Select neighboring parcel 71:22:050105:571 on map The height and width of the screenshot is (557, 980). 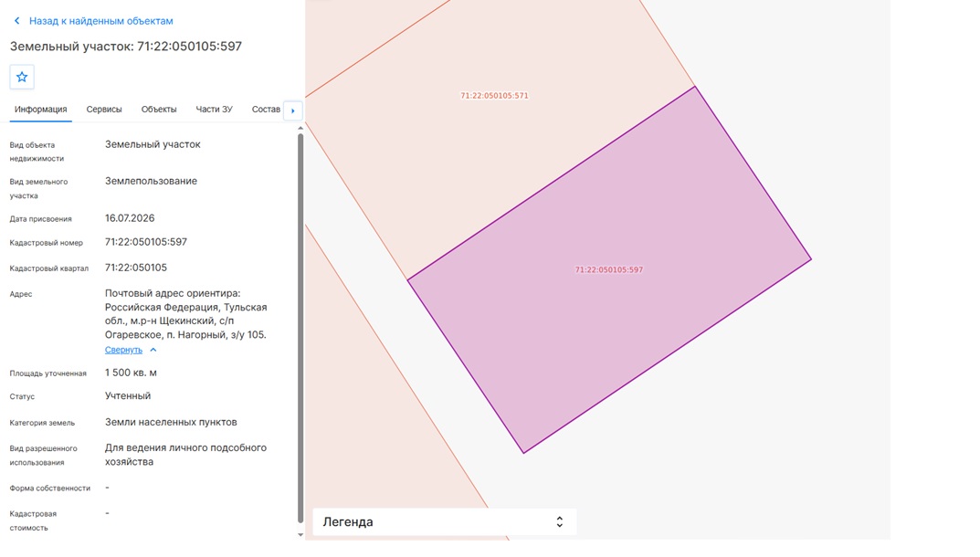pos(494,96)
